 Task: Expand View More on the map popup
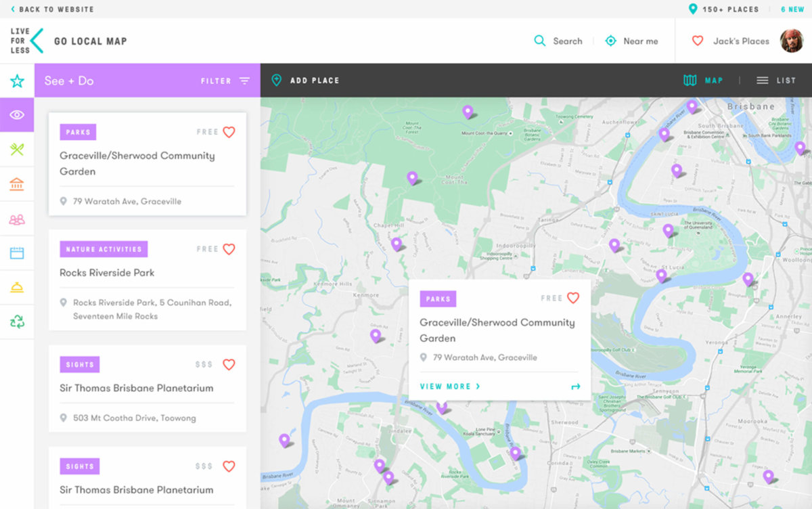click(x=449, y=386)
